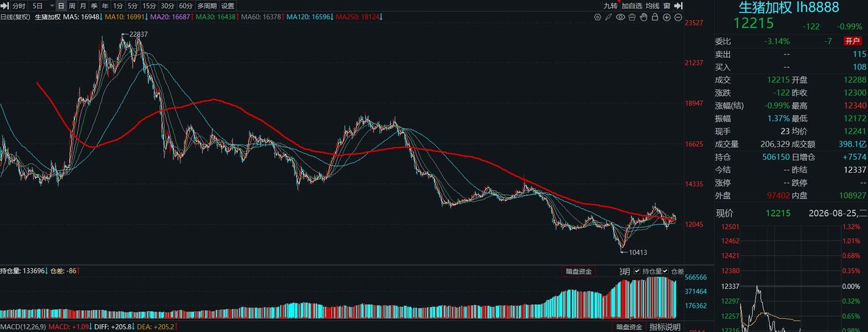868x332 pixels.
Task: Toggle the lock icon in chart toolbar
Action: (654, 17)
